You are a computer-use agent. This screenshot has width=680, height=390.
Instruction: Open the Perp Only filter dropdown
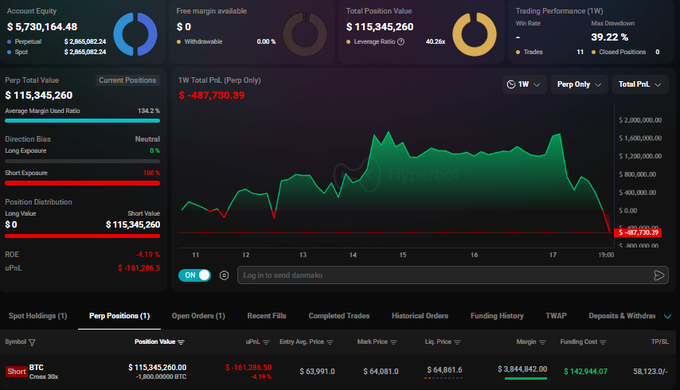click(579, 84)
